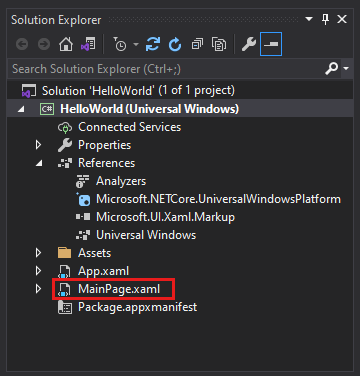Click the Collapse All icon
The height and width of the screenshot is (376, 360).
[197, 44]
